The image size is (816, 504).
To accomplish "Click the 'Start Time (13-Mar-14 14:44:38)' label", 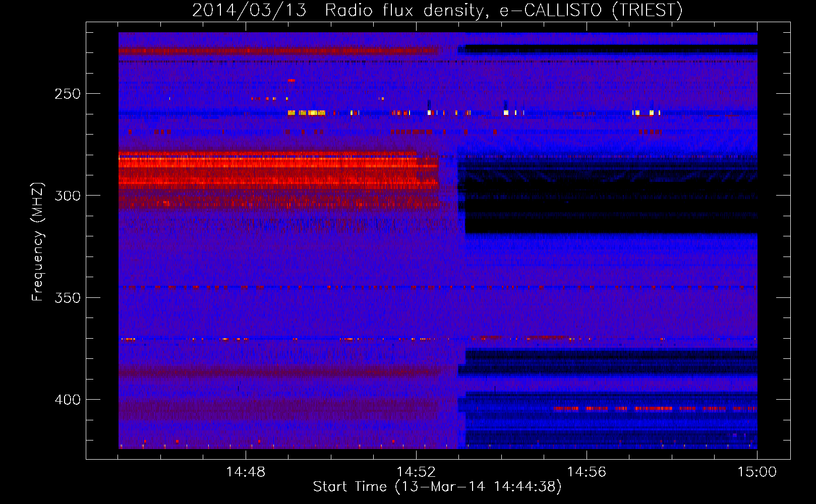I will (437, 487).
